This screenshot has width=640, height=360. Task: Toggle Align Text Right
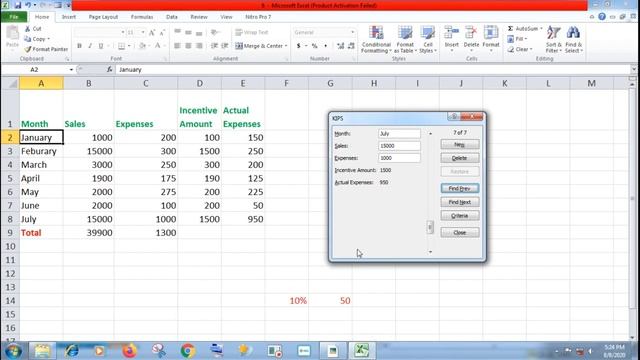pos(199,46)
